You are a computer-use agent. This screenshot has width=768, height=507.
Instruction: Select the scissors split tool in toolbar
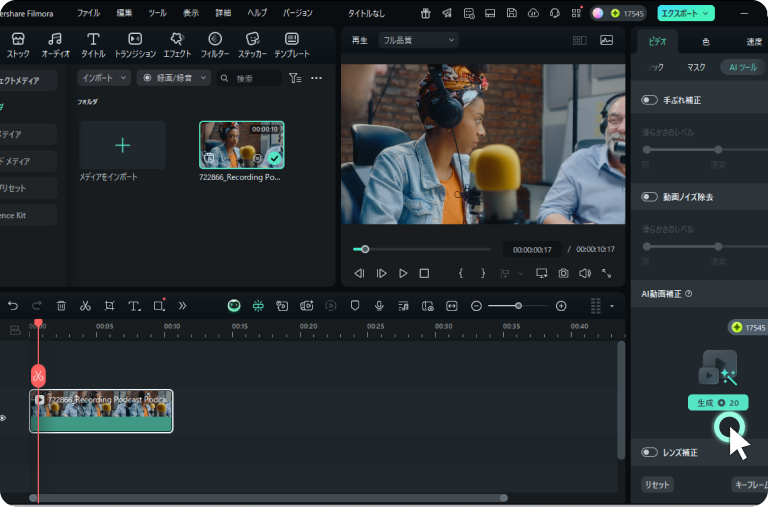85,306
